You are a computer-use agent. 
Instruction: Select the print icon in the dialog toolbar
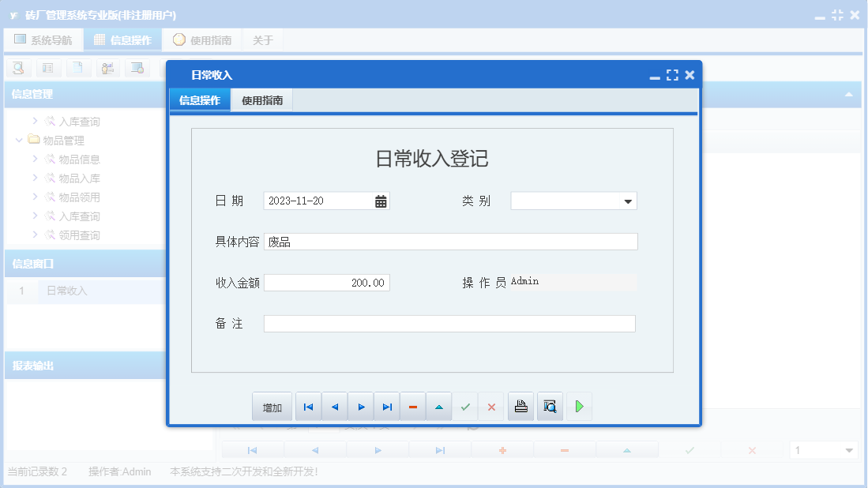coord(520,406)
